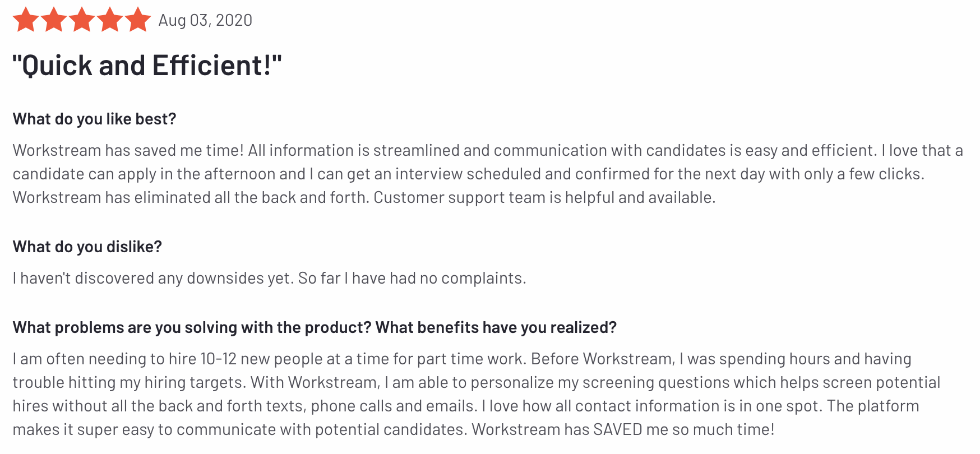Click the third orange rating star
Screen dimensions: 980x454
(82, 20)
